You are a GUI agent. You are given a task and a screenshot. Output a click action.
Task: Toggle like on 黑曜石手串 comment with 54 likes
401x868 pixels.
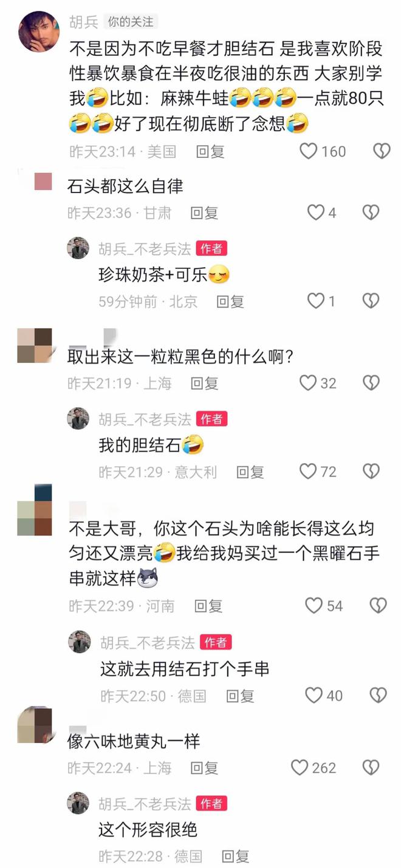(x=314, y=606)
